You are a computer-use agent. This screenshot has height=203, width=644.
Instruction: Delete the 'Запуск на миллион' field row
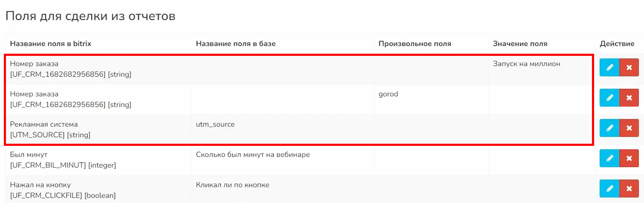(629, 68)
